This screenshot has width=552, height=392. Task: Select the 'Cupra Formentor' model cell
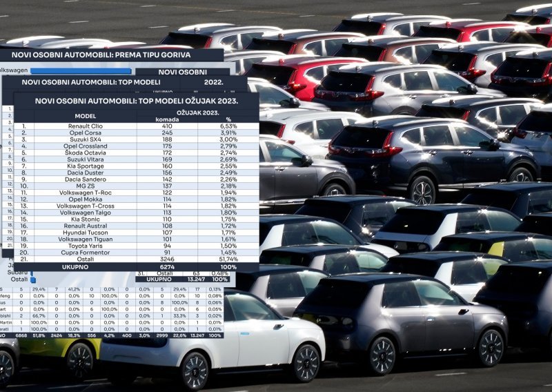[85, 253]
